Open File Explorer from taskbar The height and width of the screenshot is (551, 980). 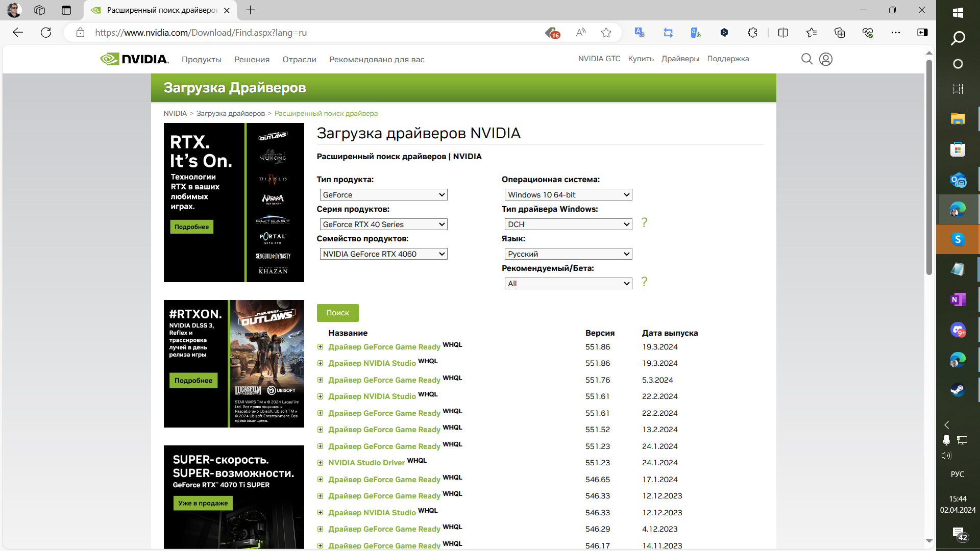[x=958, y=119]
